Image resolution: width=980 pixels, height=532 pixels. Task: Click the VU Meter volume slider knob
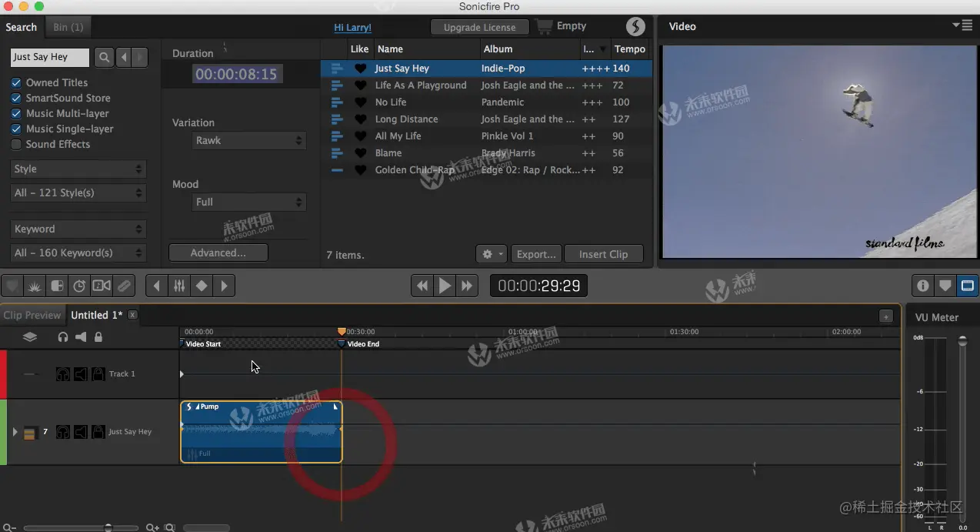[x=962, y=341]
